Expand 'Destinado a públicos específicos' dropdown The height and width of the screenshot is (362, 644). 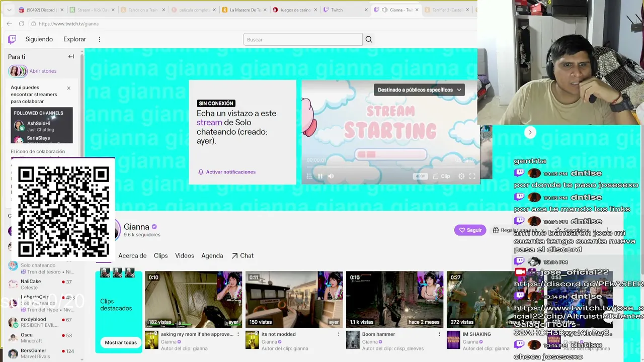point(420,90)
